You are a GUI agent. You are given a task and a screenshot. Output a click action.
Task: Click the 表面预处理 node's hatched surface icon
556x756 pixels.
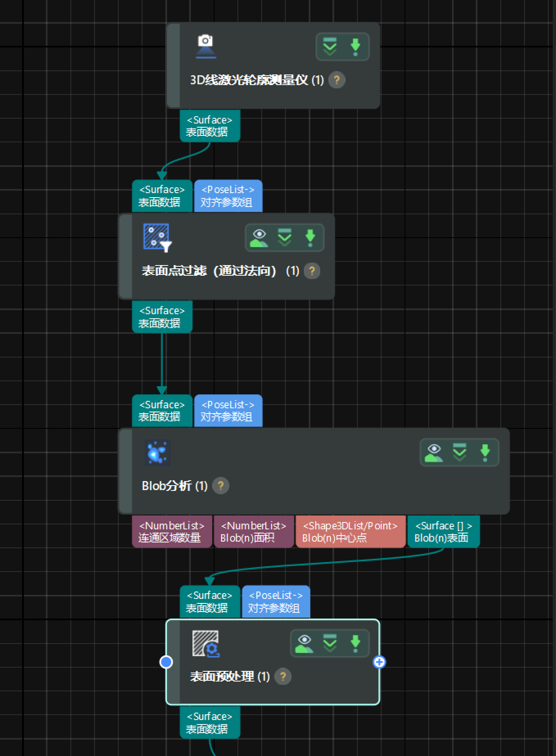[x=206, y=643]
